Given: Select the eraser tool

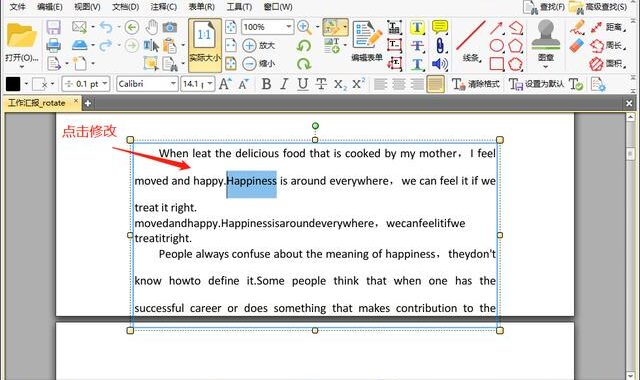Looking at the screenshot, I should point(577,45).
